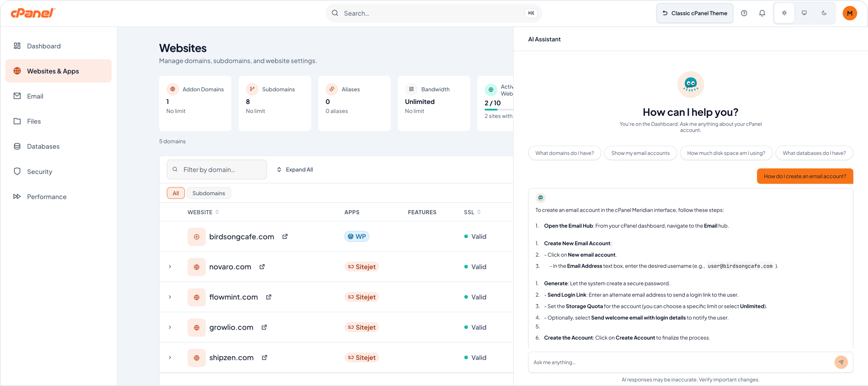Viewport: 868px width, 386px height.
Task: Open shipzen.com external link icon
Action: (x=264, y=357)
